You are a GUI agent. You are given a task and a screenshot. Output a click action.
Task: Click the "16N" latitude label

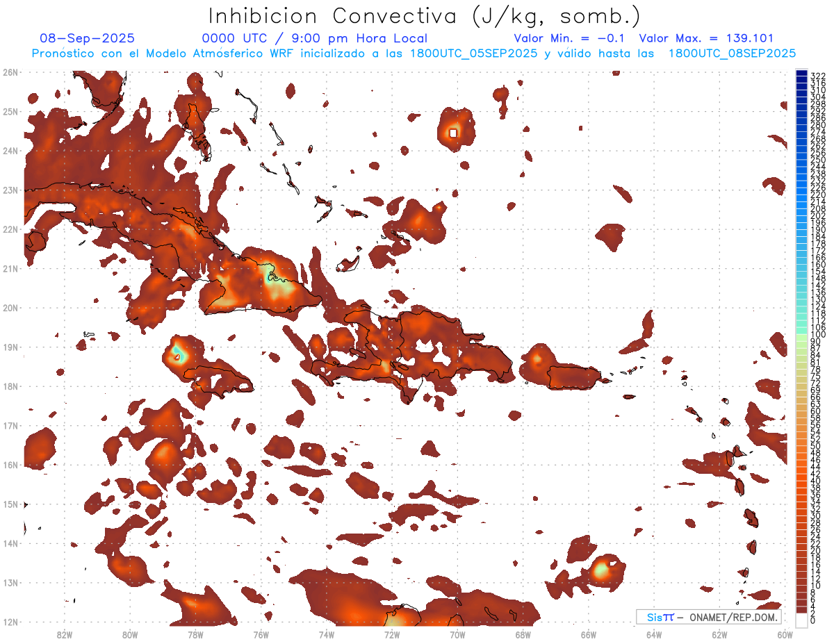click(x=10, y=465)
